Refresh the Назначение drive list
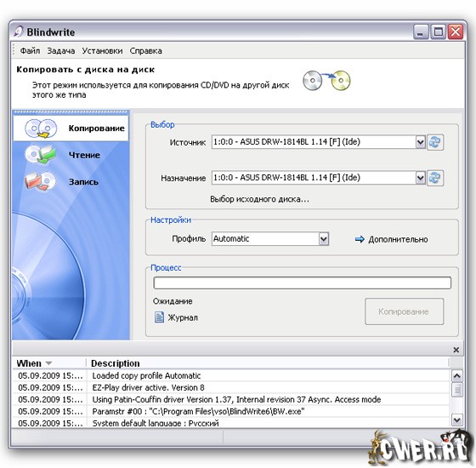 [435, 178]
